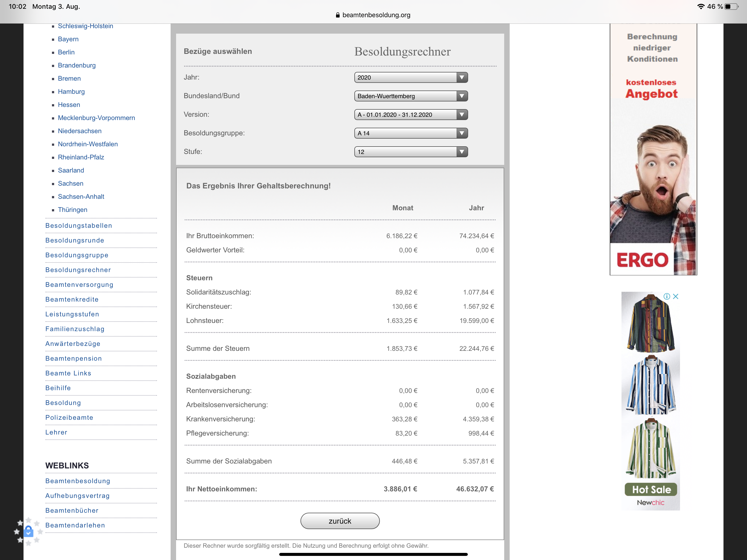
Task: Open the Besoldungstabellen menu item
Action: (79, 226)
